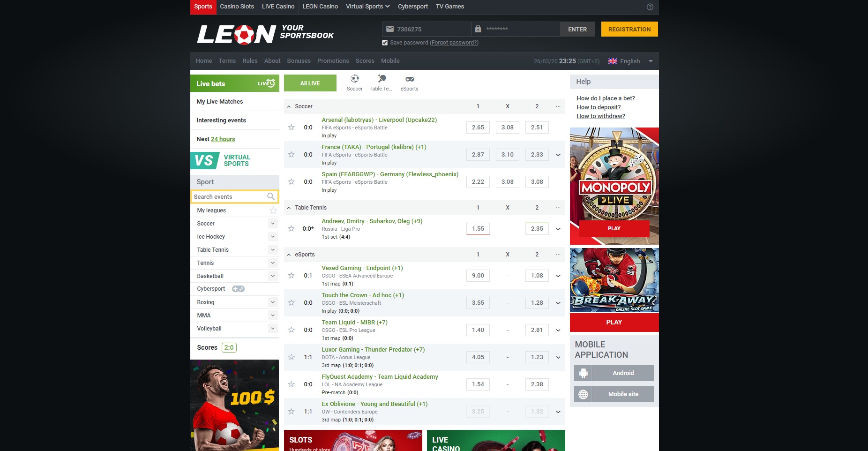The width and height of the screenshot is (868, 451).
Task: Click the Mobile site globe icon
Action: (x=583, y=394)
